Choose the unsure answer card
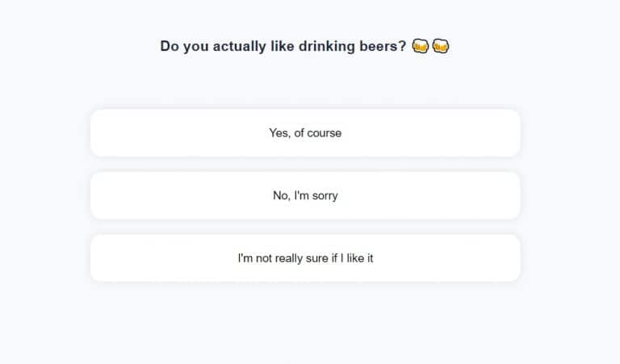Screen dimensions: 620x364 [x=305, y=258]
